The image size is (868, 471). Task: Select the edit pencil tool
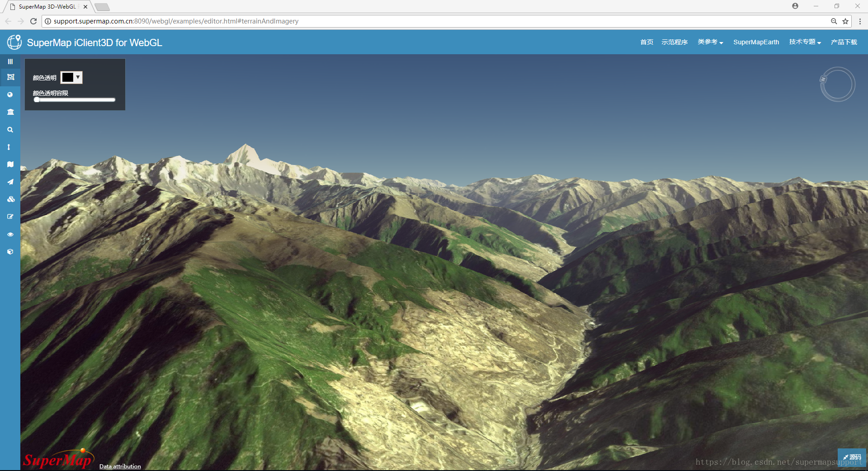click(x=10, y=217)
